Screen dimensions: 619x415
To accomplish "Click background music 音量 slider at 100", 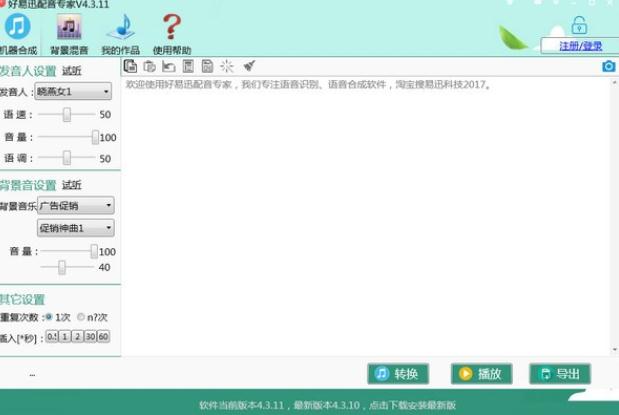I will 94,251.
